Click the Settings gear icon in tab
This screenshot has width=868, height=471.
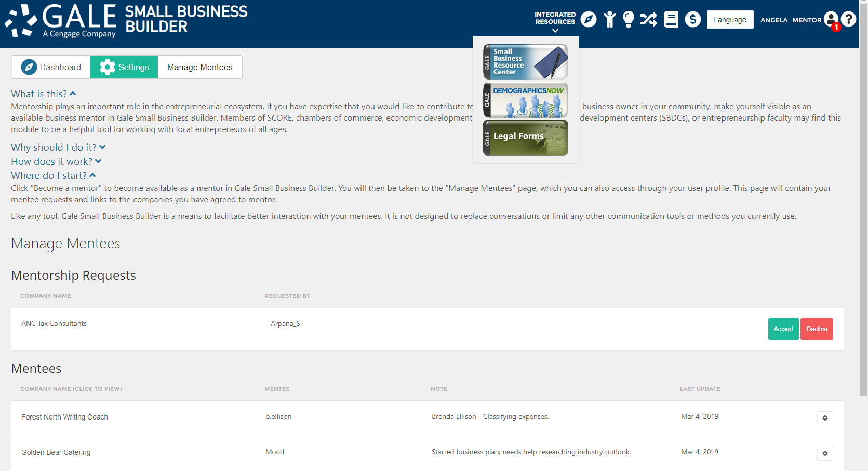point(108,67)
